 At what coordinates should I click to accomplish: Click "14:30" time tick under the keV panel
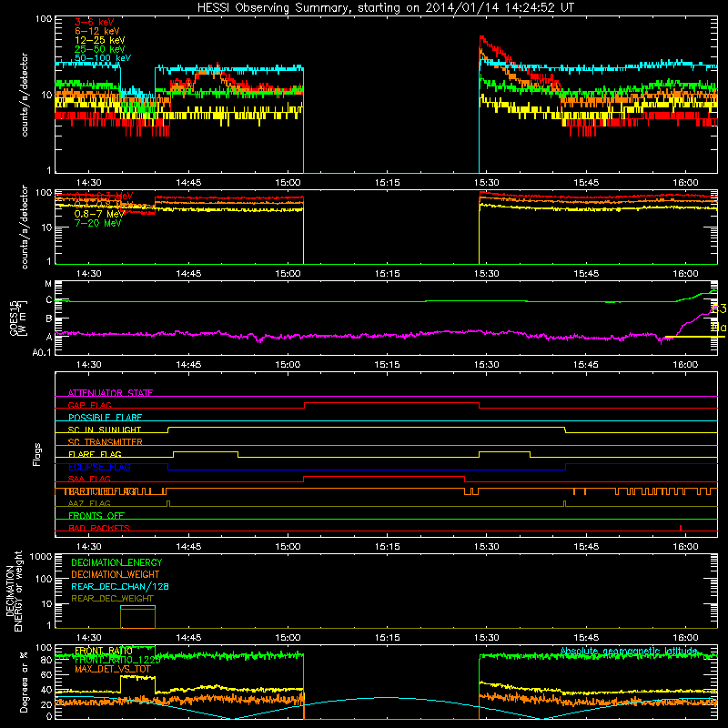pyautogui.click(x=88, y=183)
